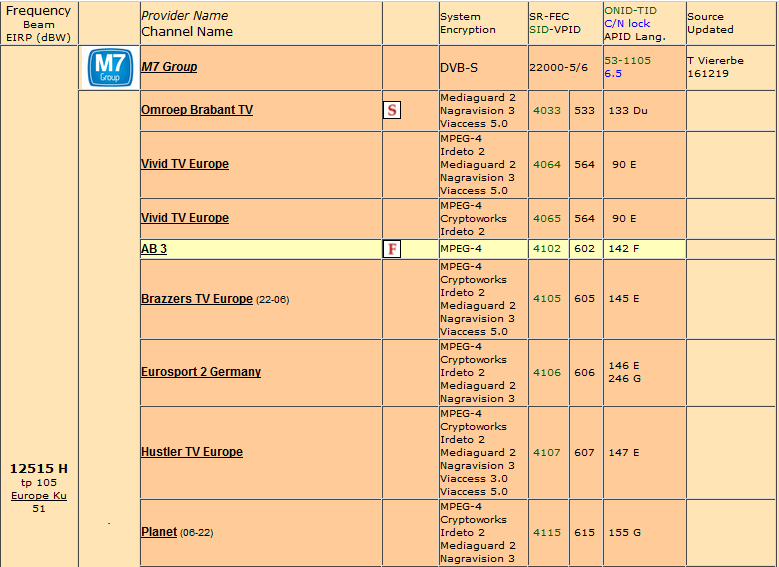Click VPID 606 in Eurosport 2 row
Viewport: 779px width, 567px height.
pyautogui.click(x=584, y=373)
